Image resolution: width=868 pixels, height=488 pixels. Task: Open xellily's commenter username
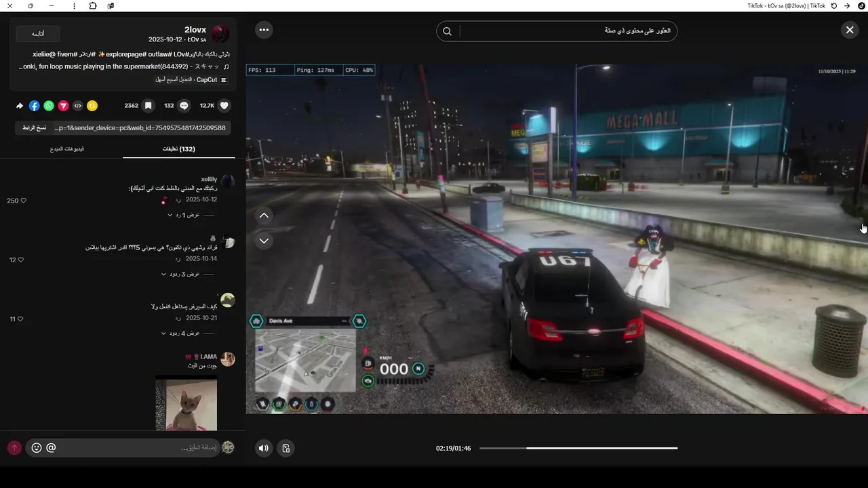click(x=209, y=179)
